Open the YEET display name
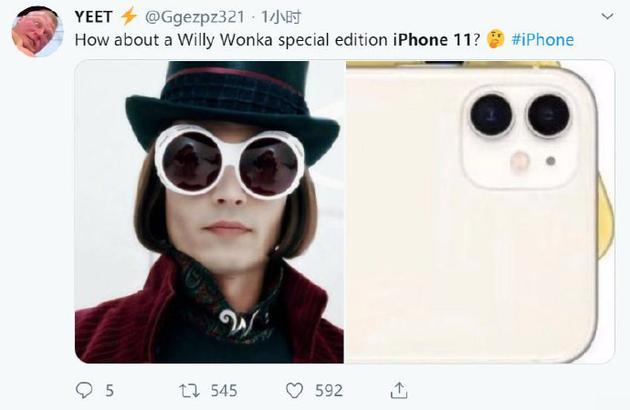Image resolution: width=630 pixels, height=410 pixels. (x=94, y=17)
